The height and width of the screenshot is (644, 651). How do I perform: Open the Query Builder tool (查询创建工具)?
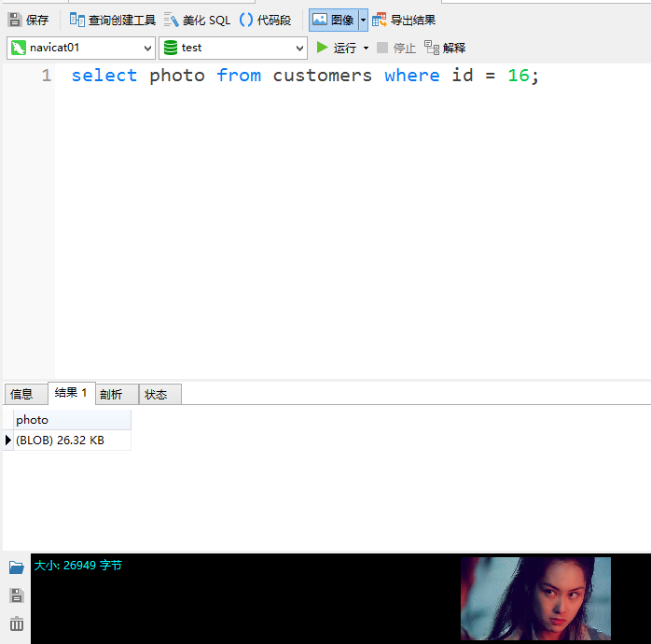click(77, 20)
